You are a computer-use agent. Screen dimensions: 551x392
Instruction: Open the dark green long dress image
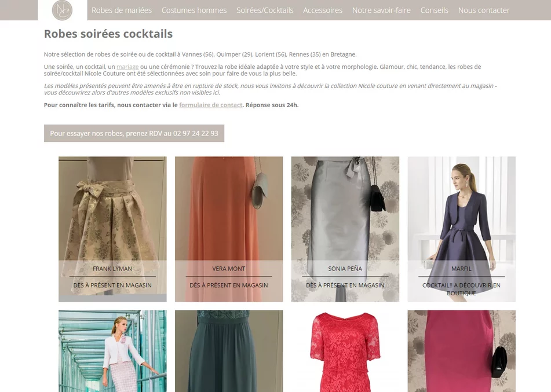coord(229,351)
